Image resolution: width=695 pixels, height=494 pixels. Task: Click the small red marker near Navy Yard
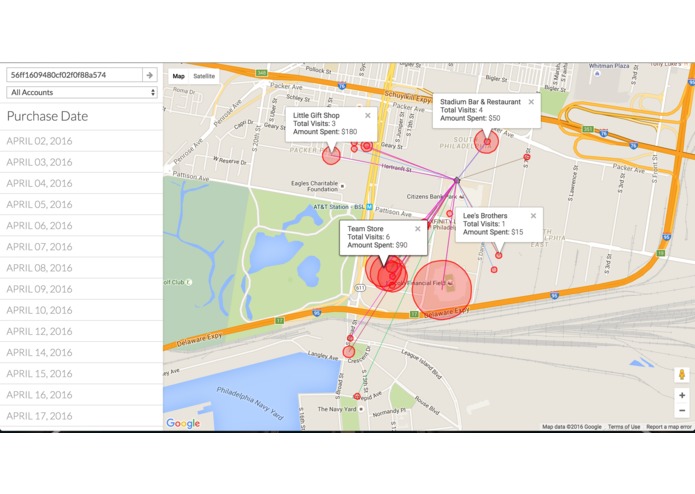[x=357, y=396]
